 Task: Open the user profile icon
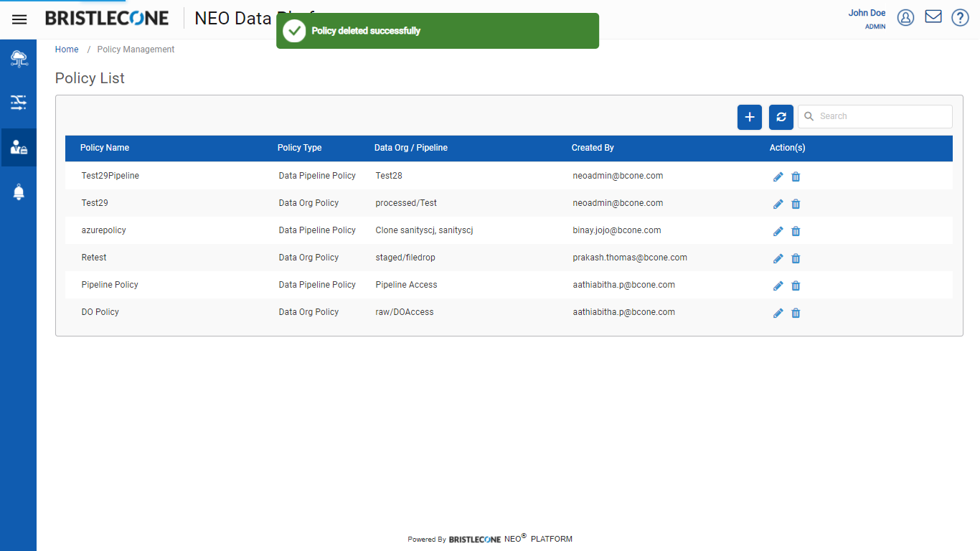click(905, 18)
